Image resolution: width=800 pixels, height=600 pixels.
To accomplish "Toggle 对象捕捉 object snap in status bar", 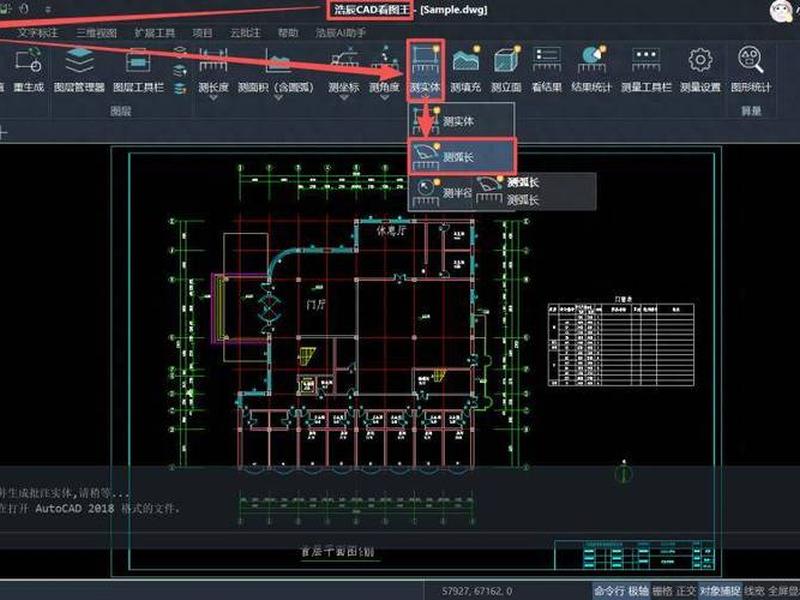I will pos(720,591).
